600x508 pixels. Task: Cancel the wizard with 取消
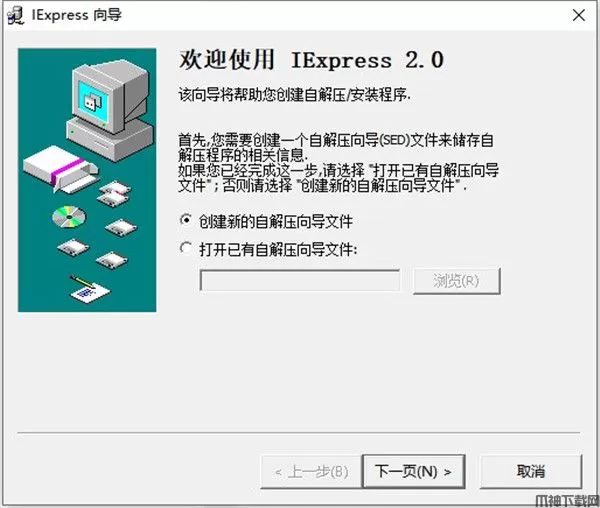[531, 471]
